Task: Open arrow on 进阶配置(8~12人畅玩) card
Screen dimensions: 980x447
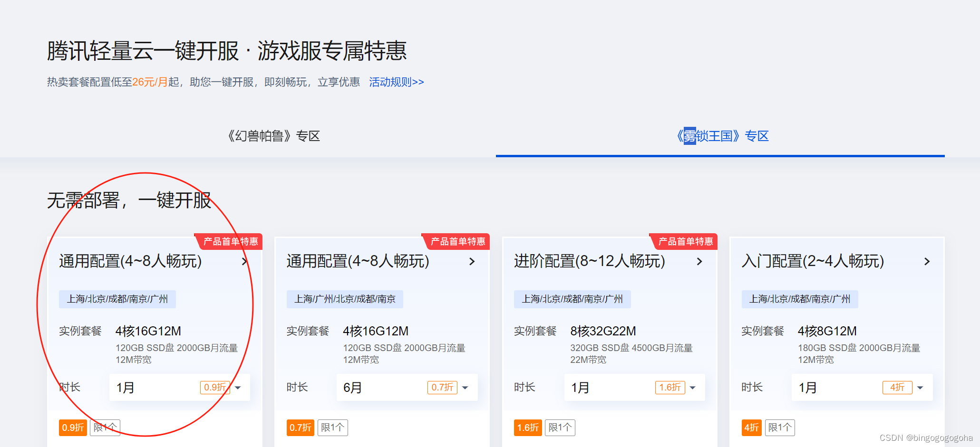Action: coord(699,261)
